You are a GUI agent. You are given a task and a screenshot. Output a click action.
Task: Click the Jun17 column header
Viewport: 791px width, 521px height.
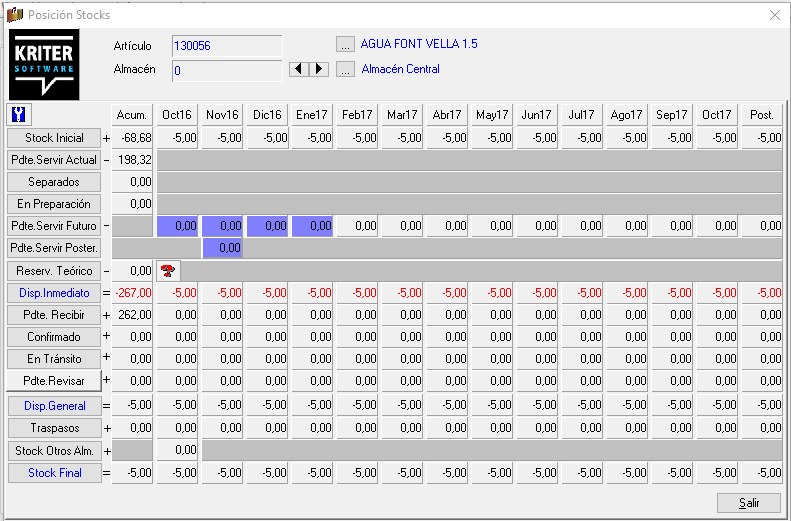click(537, 115)
